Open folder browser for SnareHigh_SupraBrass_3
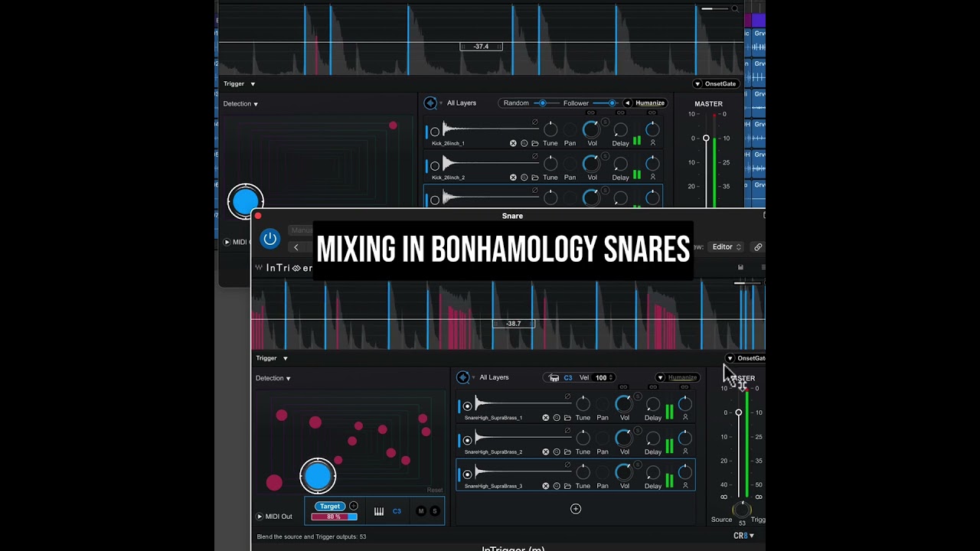 [x=567, y=486]
